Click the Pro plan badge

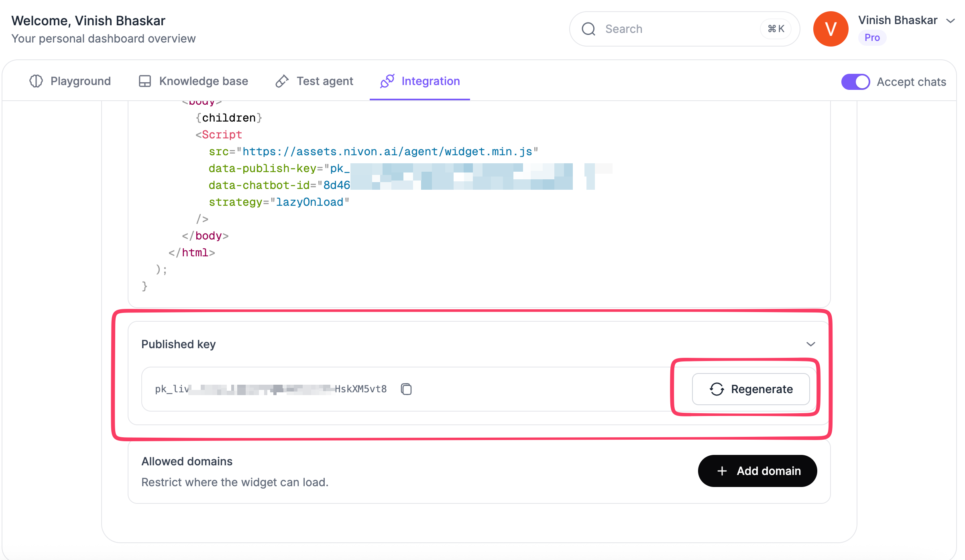click(x=872, y=38)
